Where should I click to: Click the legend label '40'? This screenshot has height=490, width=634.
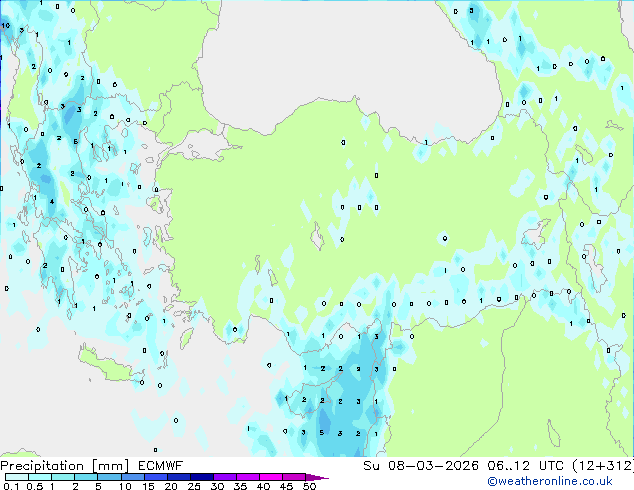tap(263, 486)
